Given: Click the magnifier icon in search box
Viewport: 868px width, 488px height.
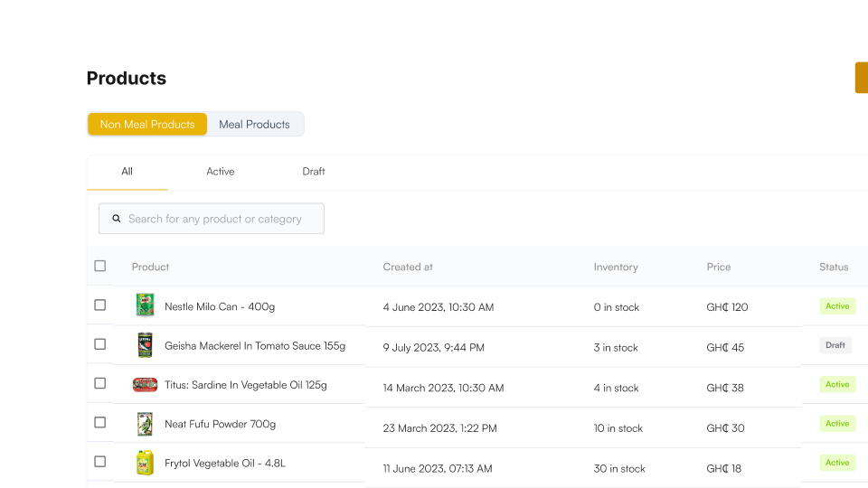Looking at the screenshot, I should pyautogui.click(x=116, y=219).
